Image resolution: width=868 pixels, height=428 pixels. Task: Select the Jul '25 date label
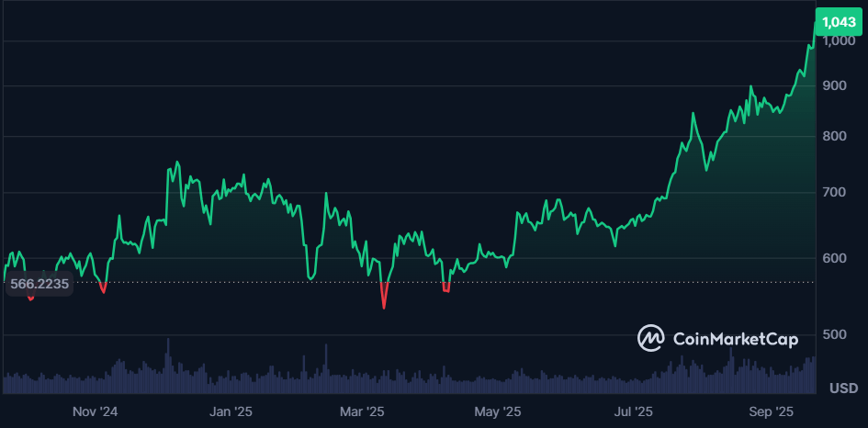[x=633, y=411]
